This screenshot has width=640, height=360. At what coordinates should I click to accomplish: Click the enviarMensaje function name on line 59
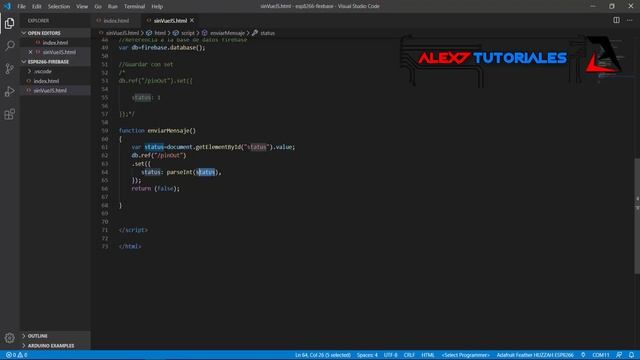tap(171, 131)
